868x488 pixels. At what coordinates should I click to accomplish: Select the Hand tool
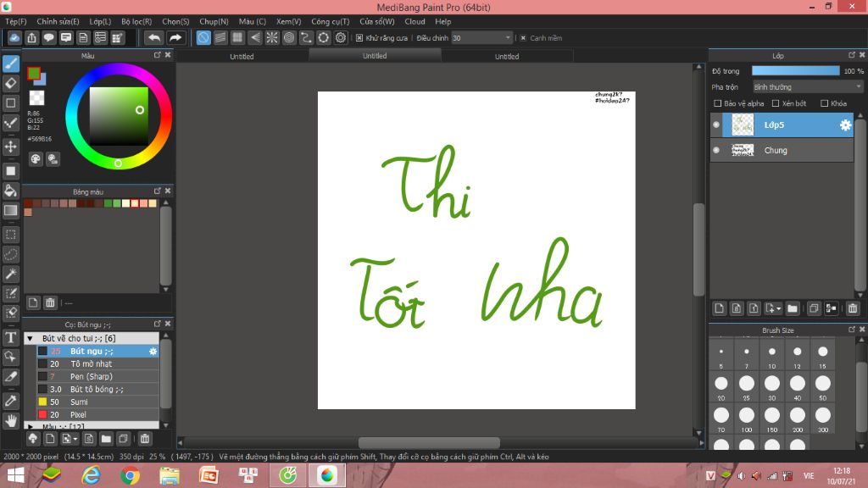10,421
